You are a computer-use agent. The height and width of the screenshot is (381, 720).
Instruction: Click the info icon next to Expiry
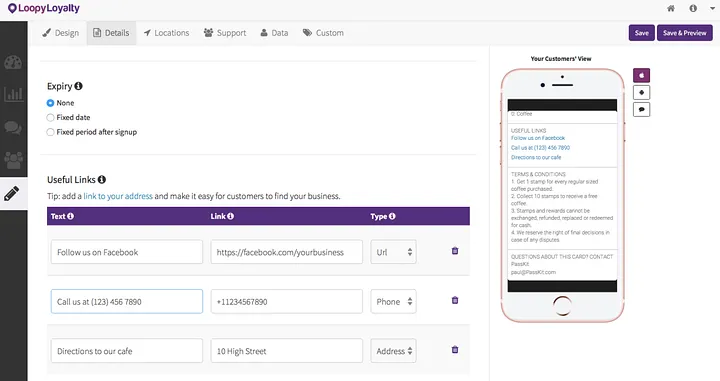[79, 86]
